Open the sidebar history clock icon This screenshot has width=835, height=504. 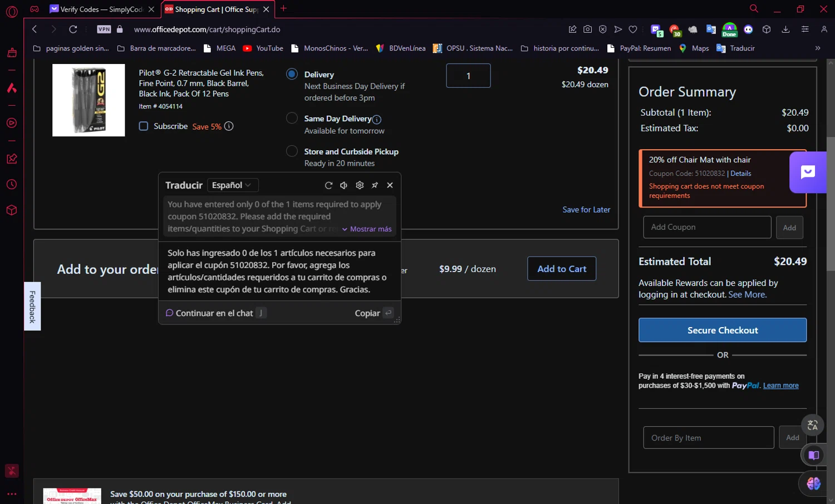click(x=12, y=185)
